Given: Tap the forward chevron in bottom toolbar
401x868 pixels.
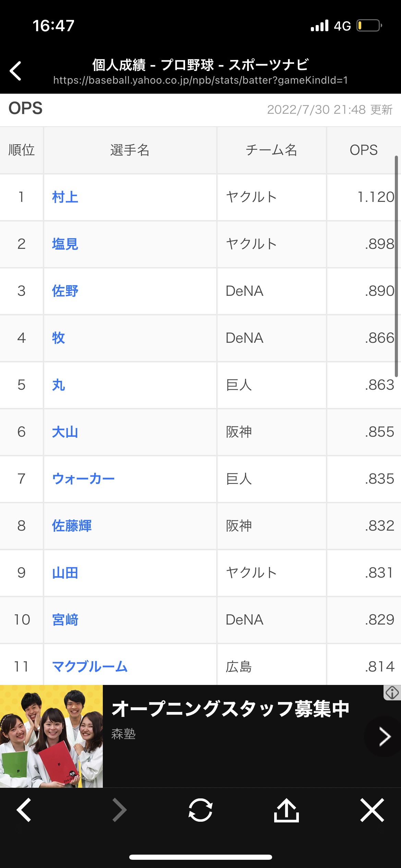Looking at the screenshot, I should [120, 810].
